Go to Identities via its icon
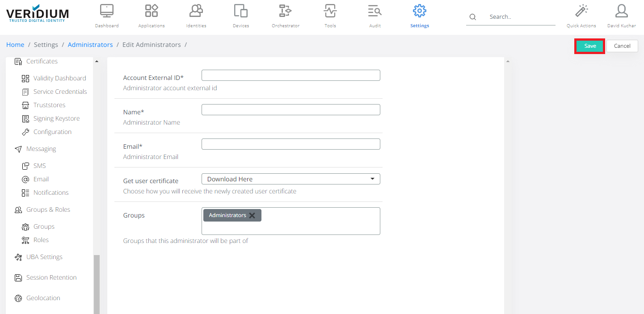Screen dimensions: 644x314 point(196,11)
